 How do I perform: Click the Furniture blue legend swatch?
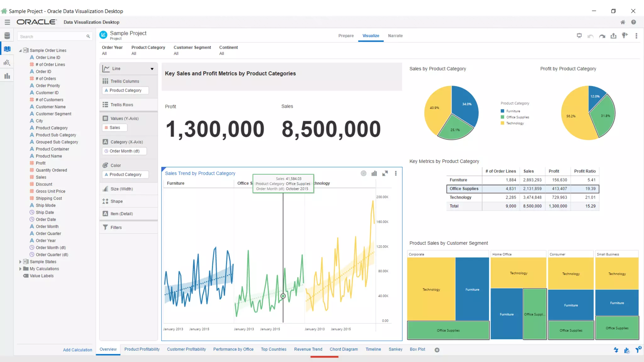pyautogui.click(x=502, y=111)
